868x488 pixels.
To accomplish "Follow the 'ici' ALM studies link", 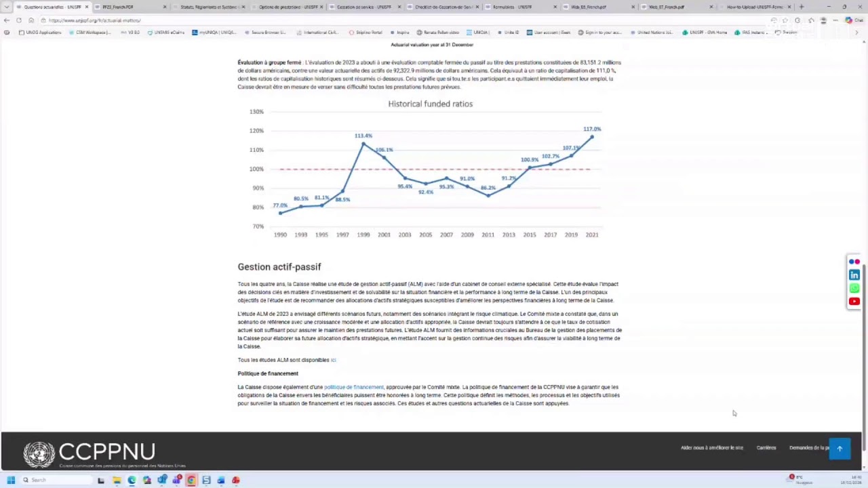I will tap(333, 360).
